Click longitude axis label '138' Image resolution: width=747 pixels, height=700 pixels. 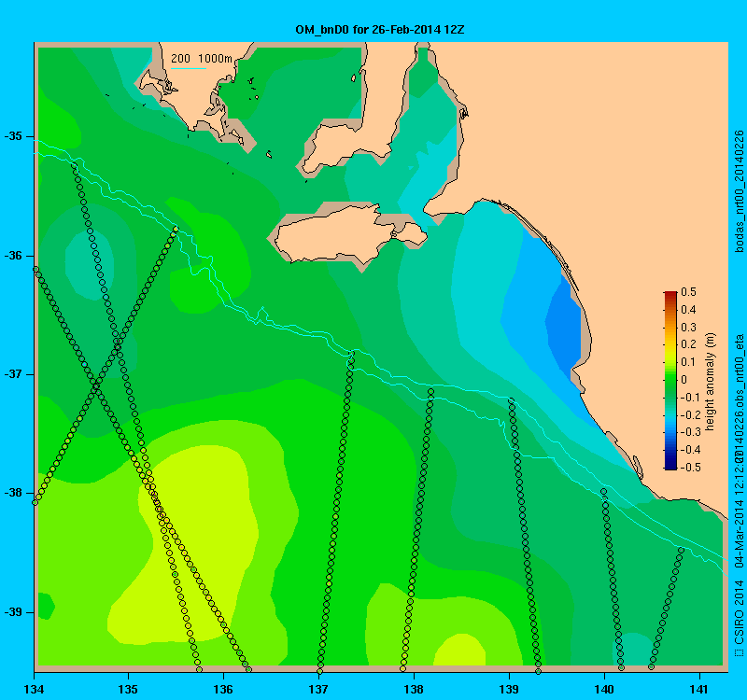coord(414,689)
